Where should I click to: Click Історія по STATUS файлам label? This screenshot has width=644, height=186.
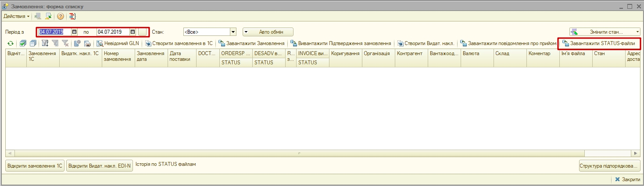tap(166, 164)
